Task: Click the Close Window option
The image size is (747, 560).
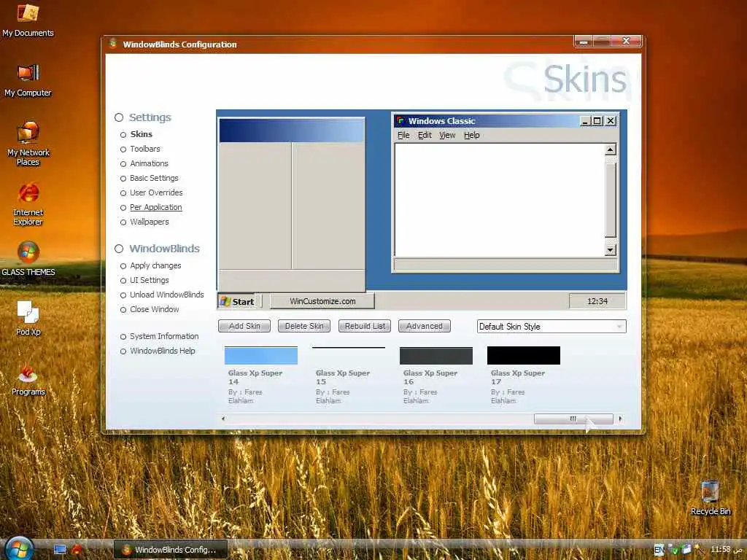Action: (155, 309)
